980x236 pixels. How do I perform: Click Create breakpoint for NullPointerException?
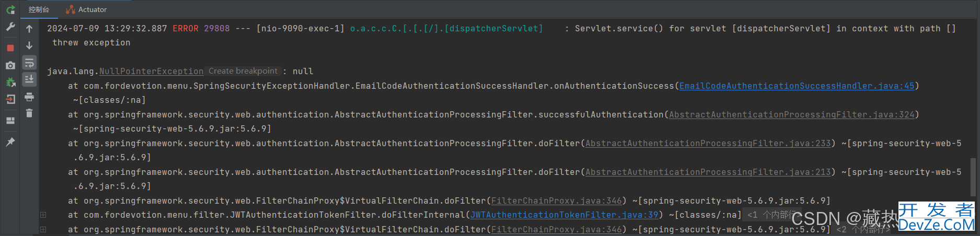tap(243, 71)
